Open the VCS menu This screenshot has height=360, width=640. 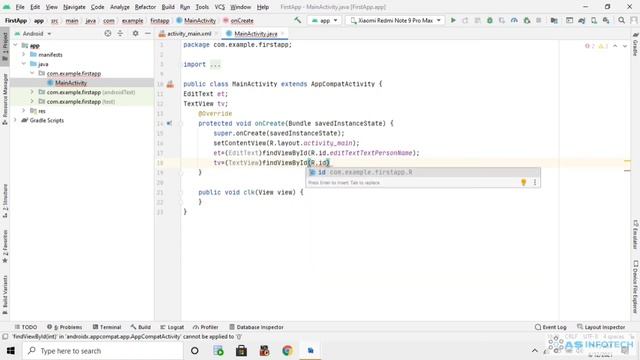220,7
